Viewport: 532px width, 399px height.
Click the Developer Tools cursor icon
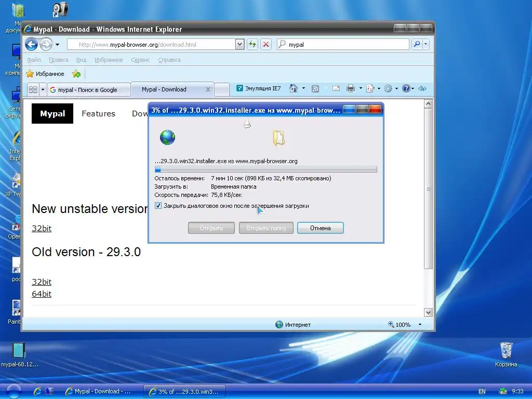422,88
